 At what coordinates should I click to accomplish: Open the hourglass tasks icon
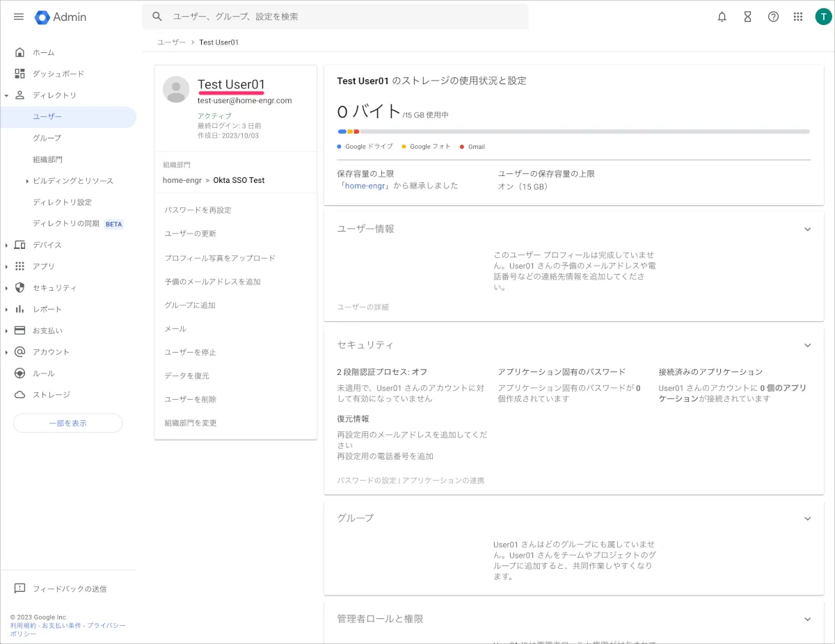tap(747, 17)
